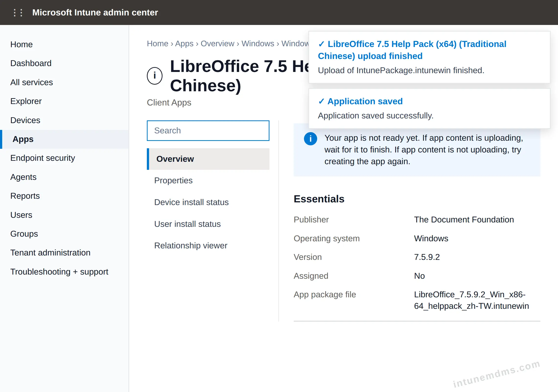Click the 'Upload of IntunePackage.intunewin finished.' text
The image size is (558, 392).
coord(401,70)
